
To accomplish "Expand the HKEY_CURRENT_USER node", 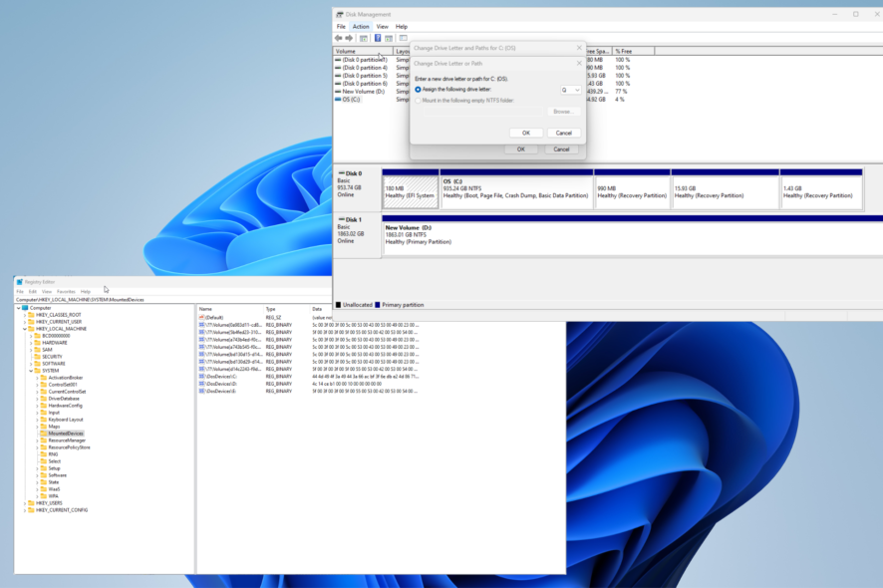I will pyautogui.click(x=25, y=322).
